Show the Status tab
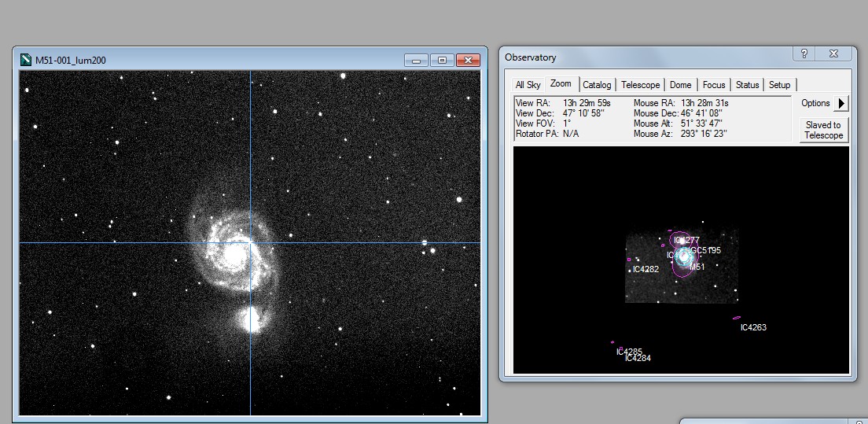The height and width of the screenshot is (424, 868). pos(747,85)
